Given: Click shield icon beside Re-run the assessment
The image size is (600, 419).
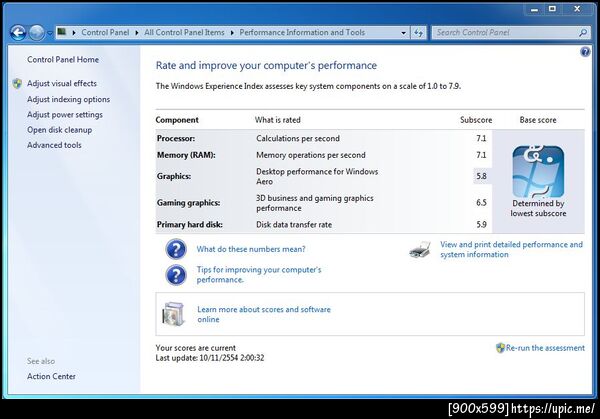Looking at the screenshot, I should tap(500, 348).
